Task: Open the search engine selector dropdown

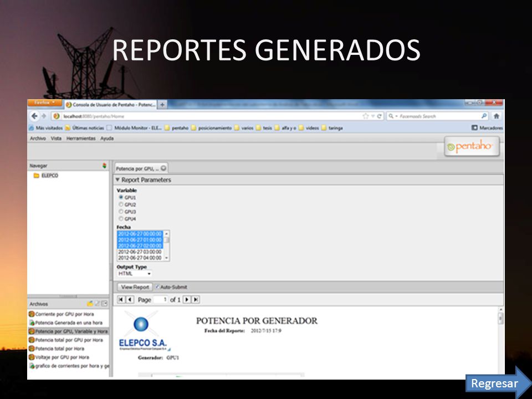Action: pos(392,116)
